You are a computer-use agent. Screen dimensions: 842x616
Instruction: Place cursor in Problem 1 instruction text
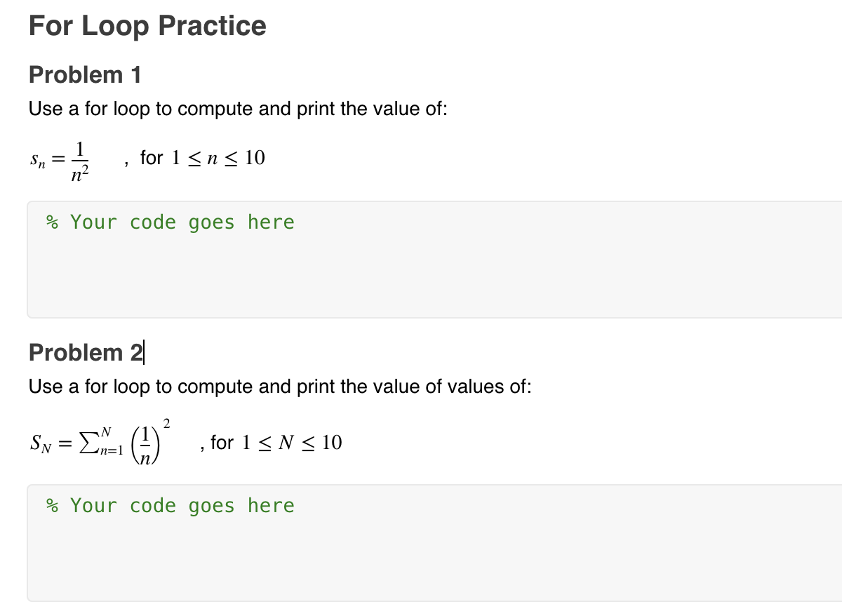point(238,109)
